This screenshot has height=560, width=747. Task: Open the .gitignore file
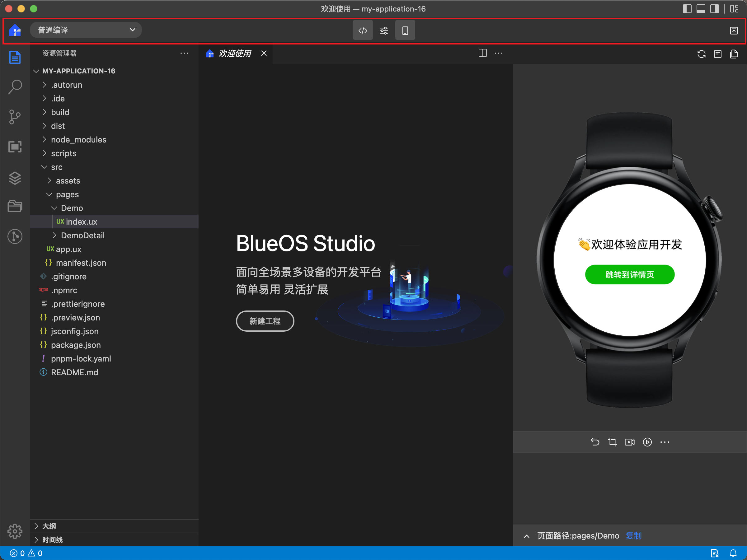(x=114, y=277)
